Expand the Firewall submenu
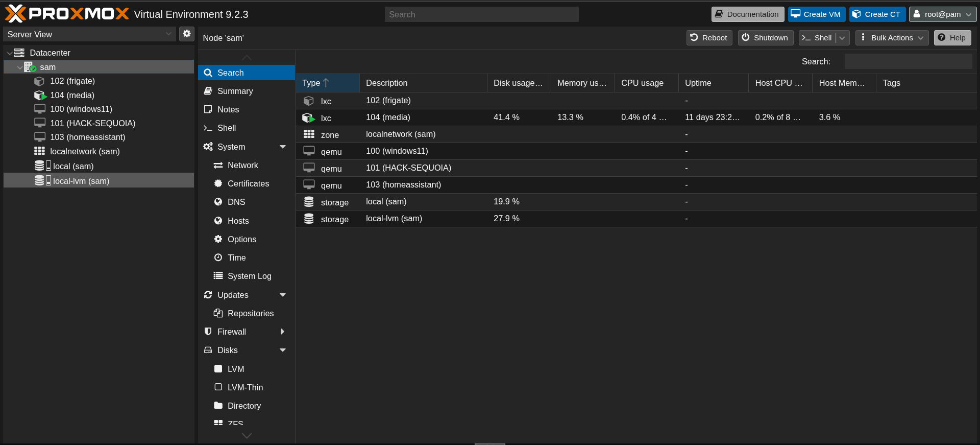 [283, 332]
